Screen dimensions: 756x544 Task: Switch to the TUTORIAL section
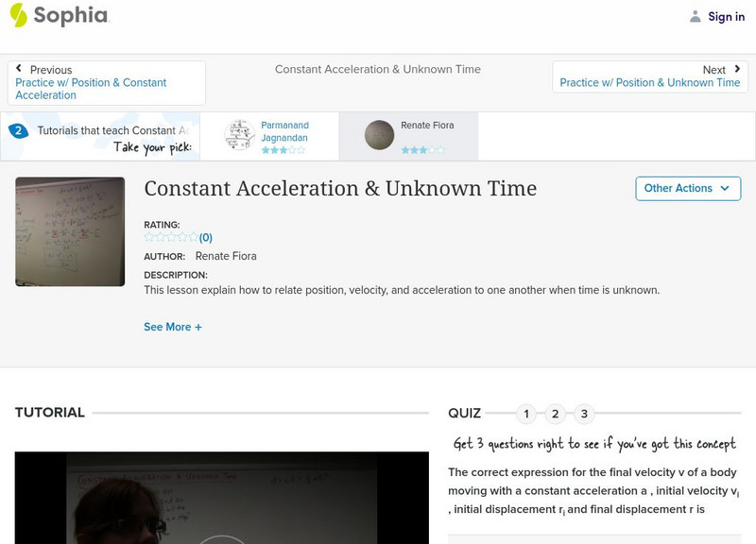tap(48, 412)
